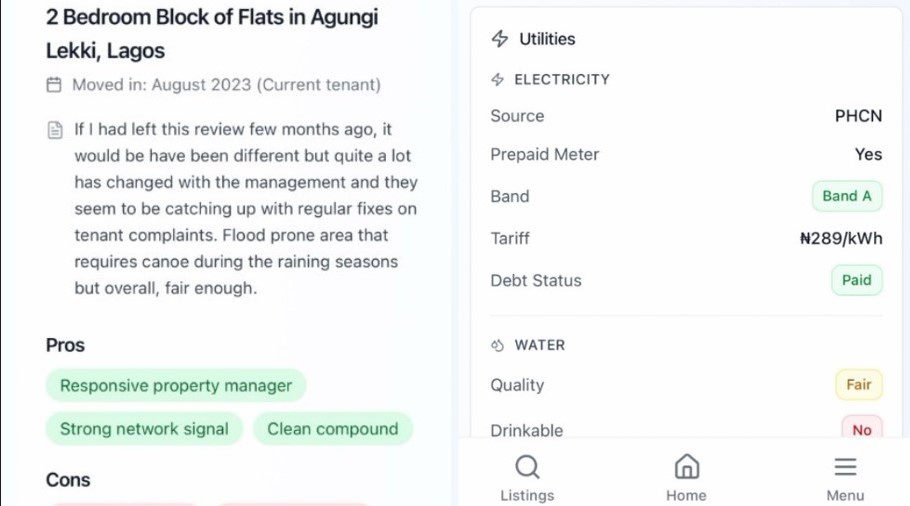Viewport: 910px width, 506px height.
Task: Click the document icon beside review text
Action: coord(55,131)
